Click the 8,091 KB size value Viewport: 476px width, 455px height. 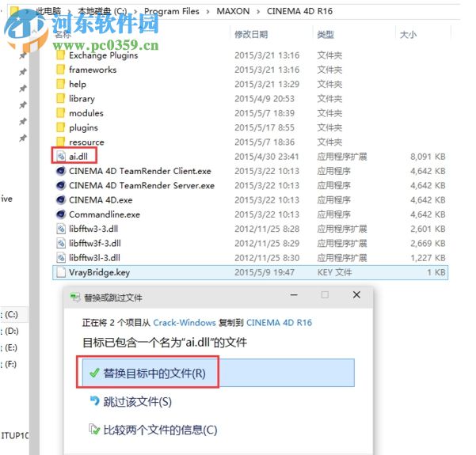click(428, 157)
